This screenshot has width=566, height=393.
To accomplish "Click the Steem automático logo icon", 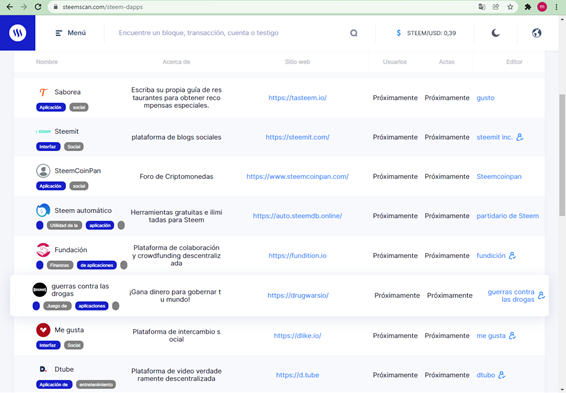I will click(43, 210).
